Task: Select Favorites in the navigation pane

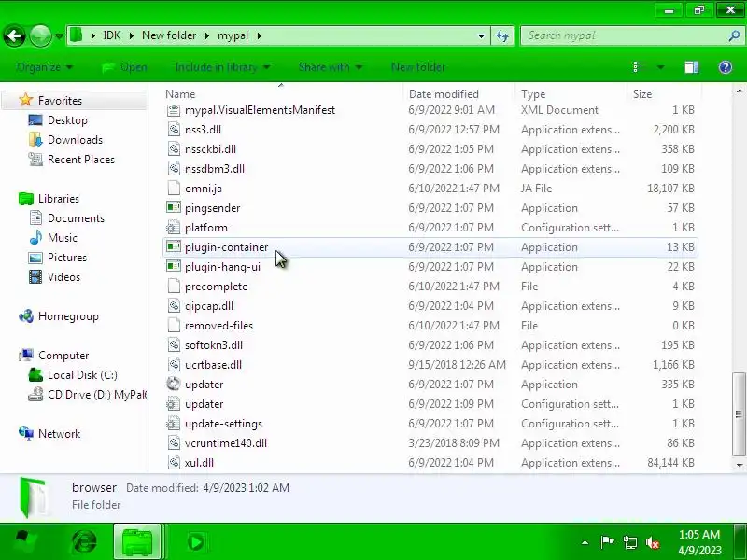Action: click(60, 101)
